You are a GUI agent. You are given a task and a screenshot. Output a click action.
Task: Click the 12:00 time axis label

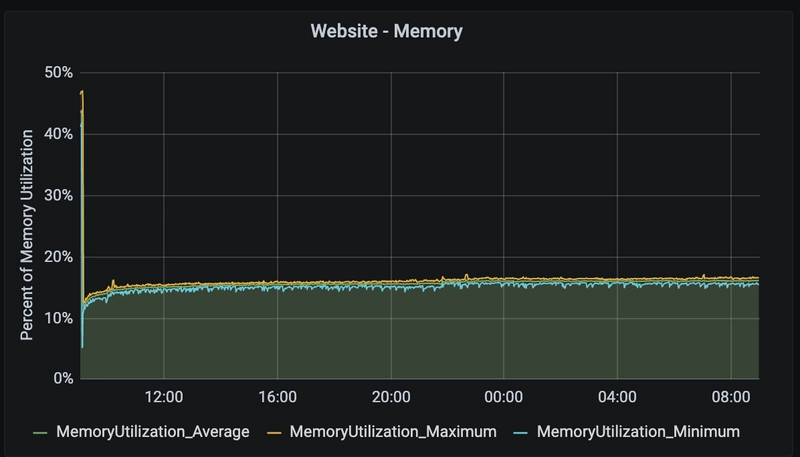tap(163, 397)
